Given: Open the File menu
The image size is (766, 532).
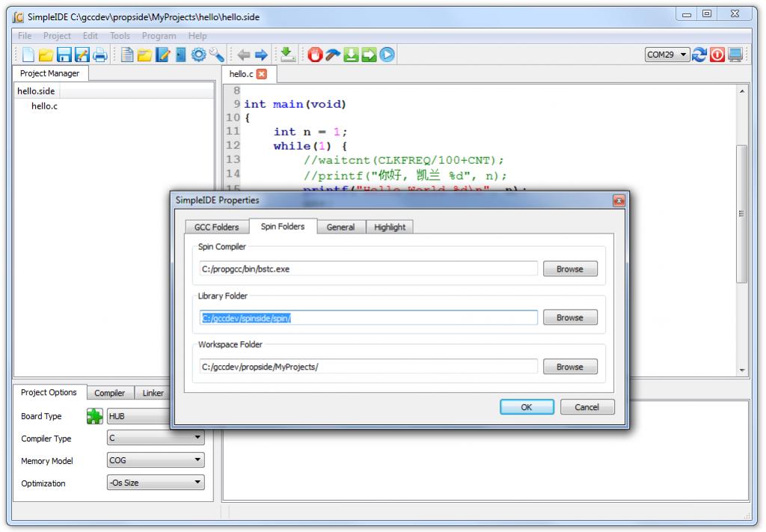Looking at the screenshot, I should pyautogui.click(x=25, y=36).
